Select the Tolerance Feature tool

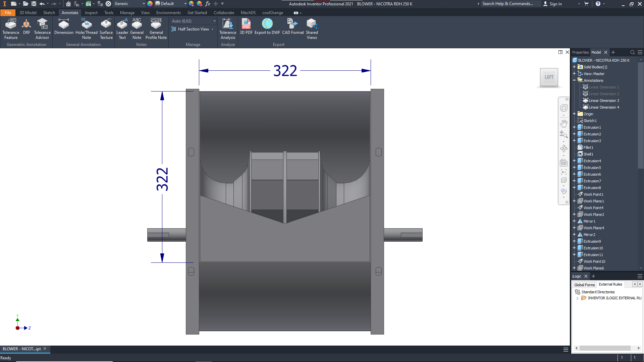point(11,28)
